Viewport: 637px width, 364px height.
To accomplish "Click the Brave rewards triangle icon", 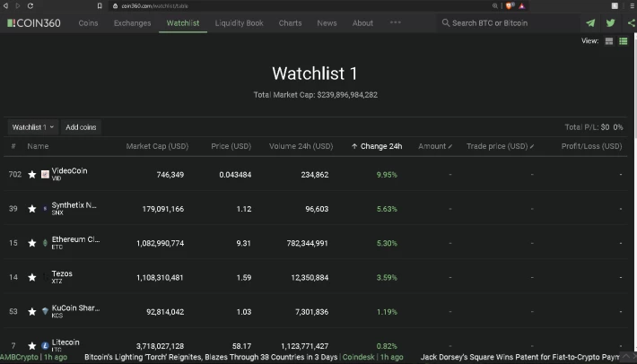I will tap(522, 5).
